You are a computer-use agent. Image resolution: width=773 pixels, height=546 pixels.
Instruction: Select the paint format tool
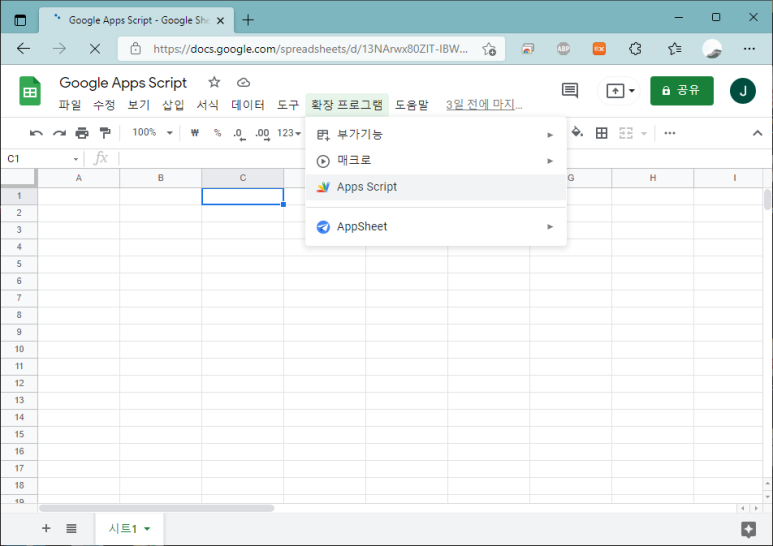click(105, 133)
